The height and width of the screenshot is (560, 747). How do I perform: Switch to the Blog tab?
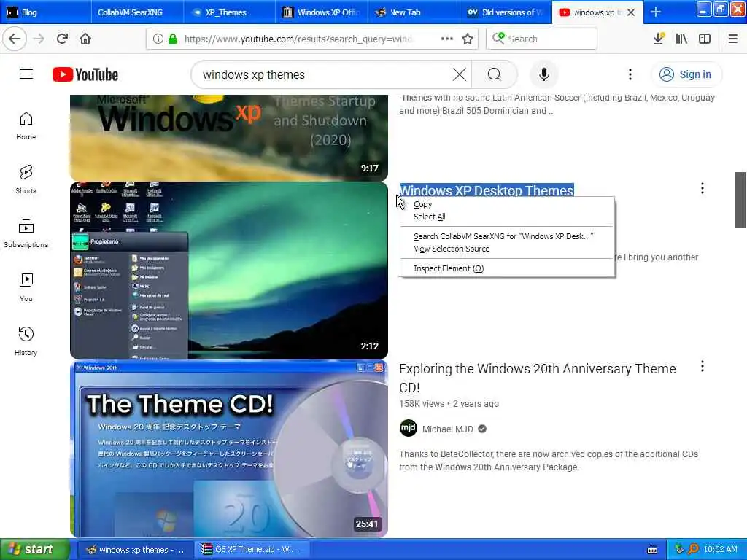click(46, 12)
